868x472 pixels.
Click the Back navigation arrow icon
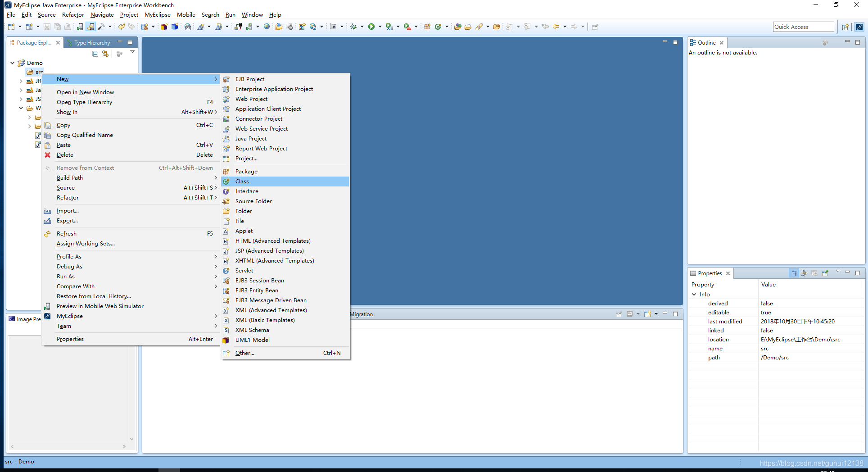[x=556, y=27]
